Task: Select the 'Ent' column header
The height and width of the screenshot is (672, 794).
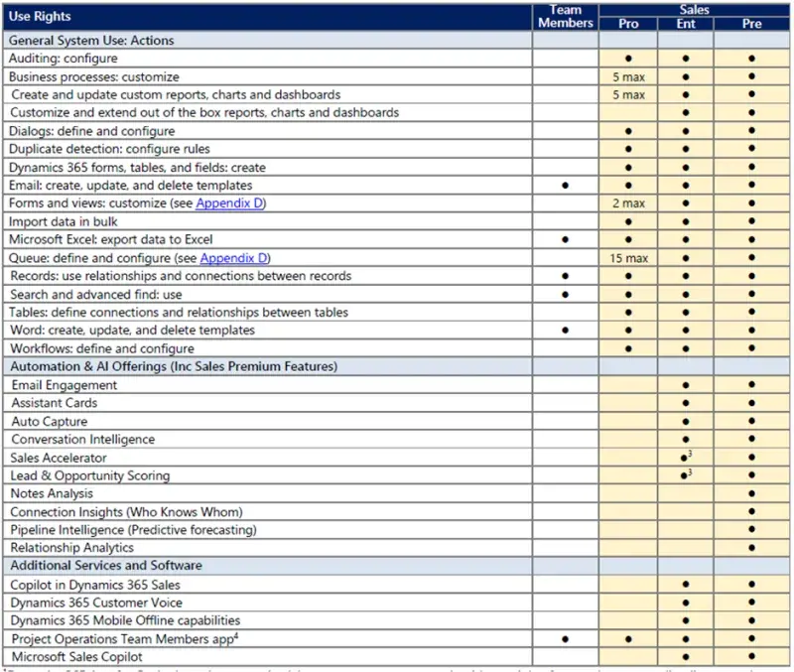Action: tap(686, 24)
